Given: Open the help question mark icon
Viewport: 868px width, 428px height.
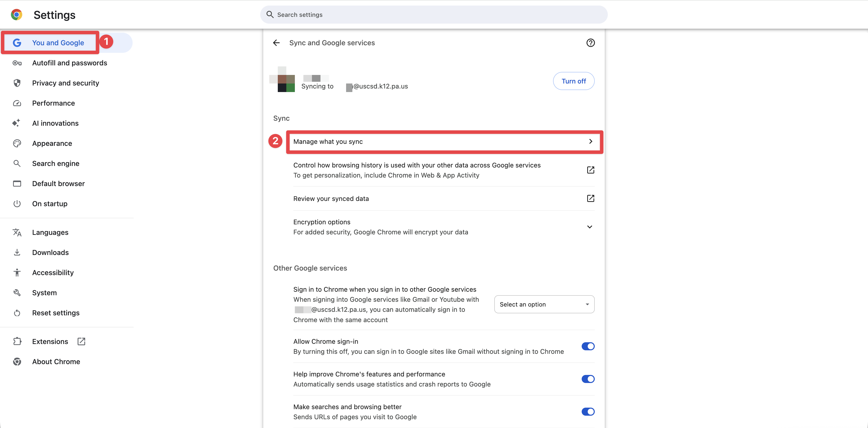Looking at the screenshot, I should click(590, 43).
